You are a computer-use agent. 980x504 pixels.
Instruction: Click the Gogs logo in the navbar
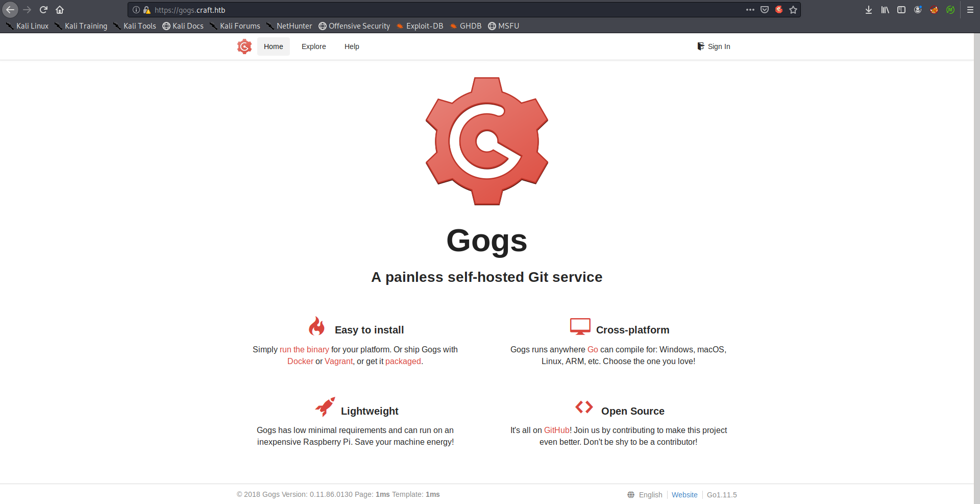(x=244, y=46)
